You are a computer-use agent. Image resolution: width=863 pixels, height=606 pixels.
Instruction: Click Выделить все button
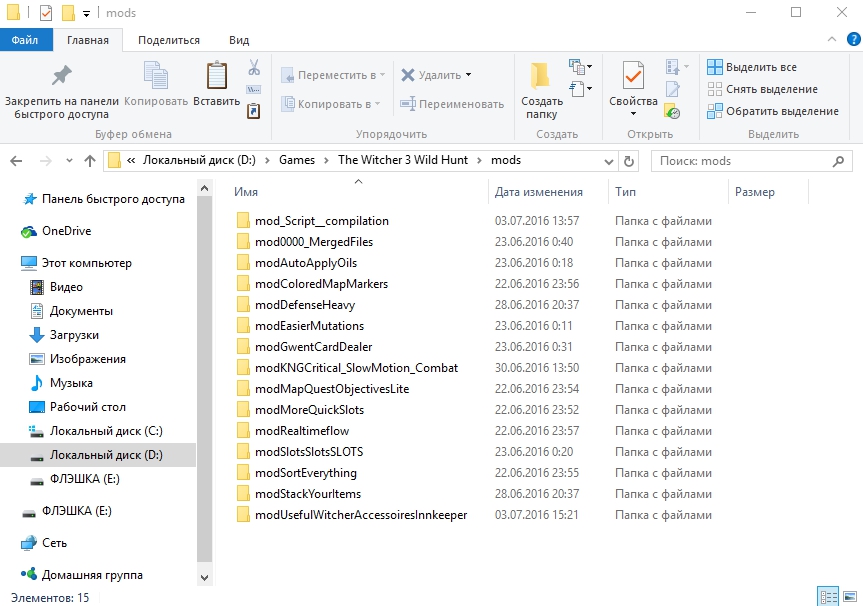(x=752, y=67)
